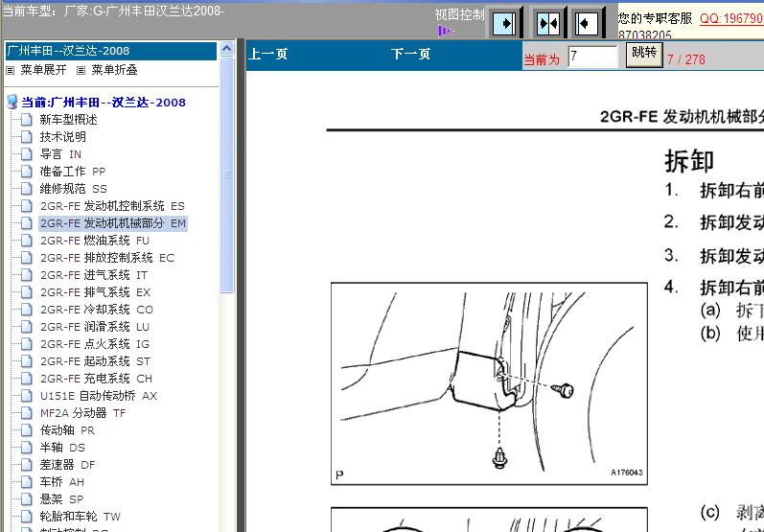Viewport: 764px width, 532px height.
Task: Click the page icon beside 自动传动桥 AX
Action: [27, 396]
